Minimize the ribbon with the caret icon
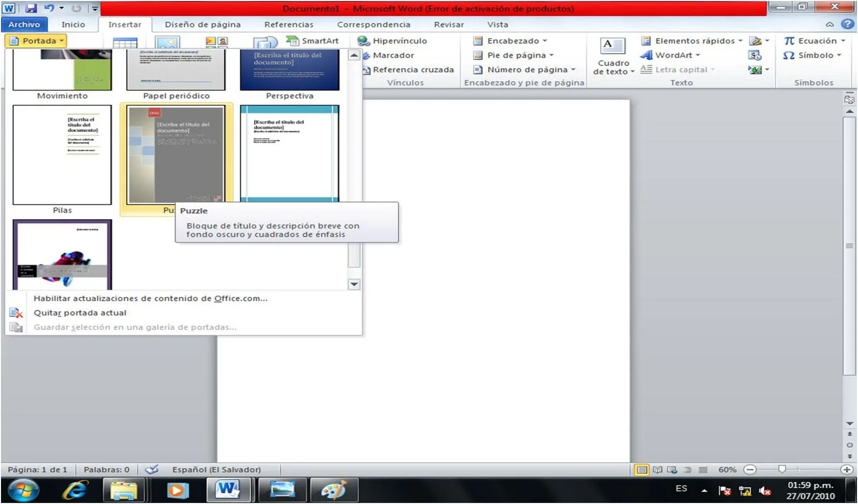Viewport: 858px width, 504px height. 830,24
